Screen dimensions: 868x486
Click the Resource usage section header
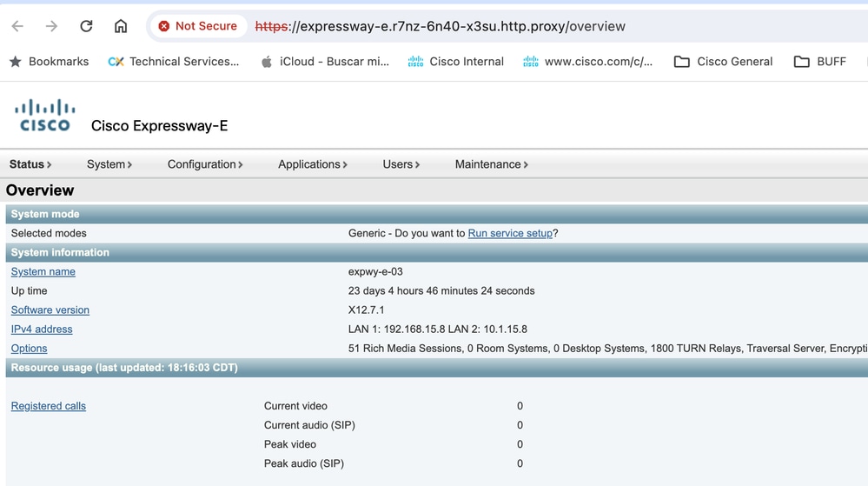coord(437,368)
